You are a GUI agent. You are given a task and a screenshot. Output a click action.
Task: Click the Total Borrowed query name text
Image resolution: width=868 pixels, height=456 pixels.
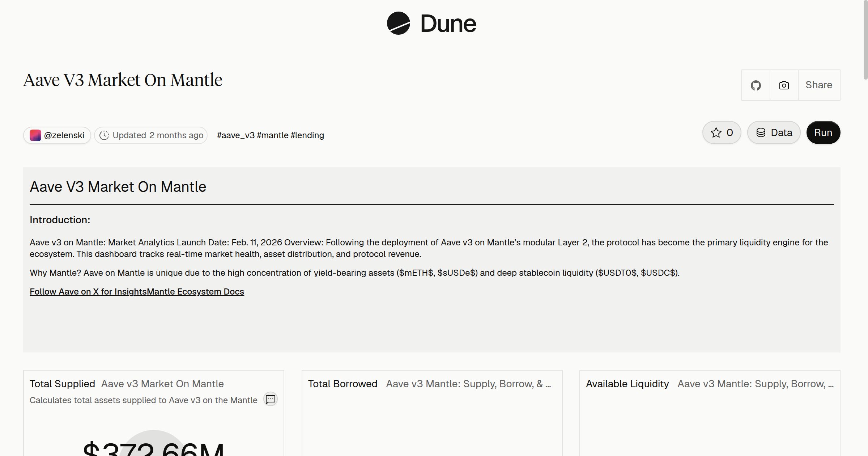point(469,384)
